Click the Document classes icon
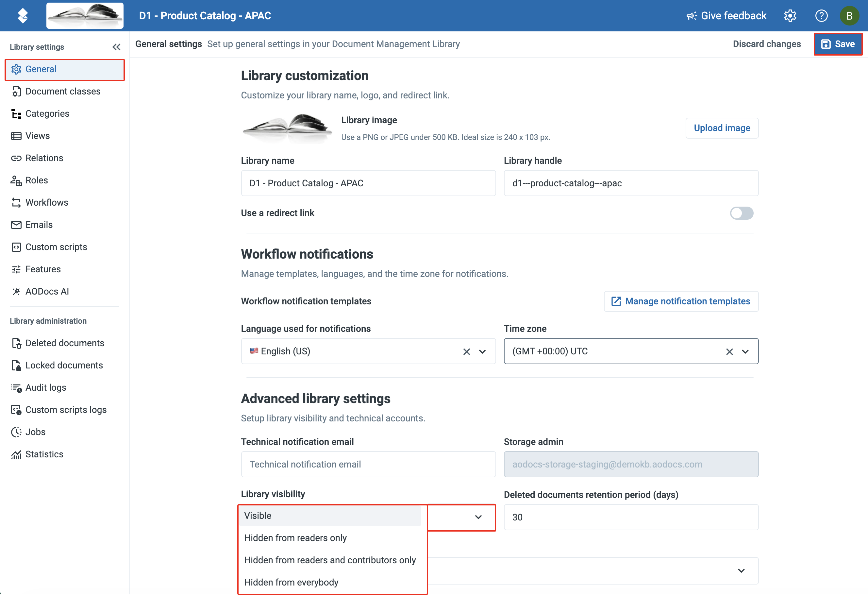 point(16,92)
